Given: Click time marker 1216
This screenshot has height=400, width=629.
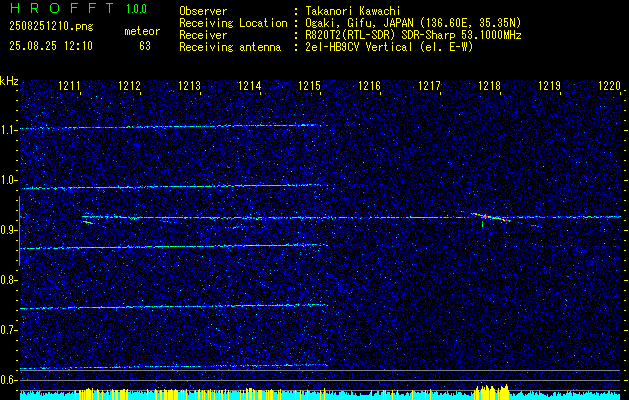Looking at the screenshot, I should tap(369, 85).
